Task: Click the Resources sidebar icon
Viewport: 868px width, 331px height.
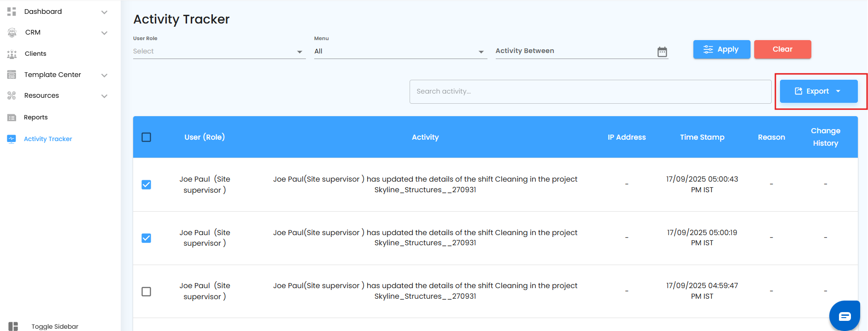Action: pos(12,95)
